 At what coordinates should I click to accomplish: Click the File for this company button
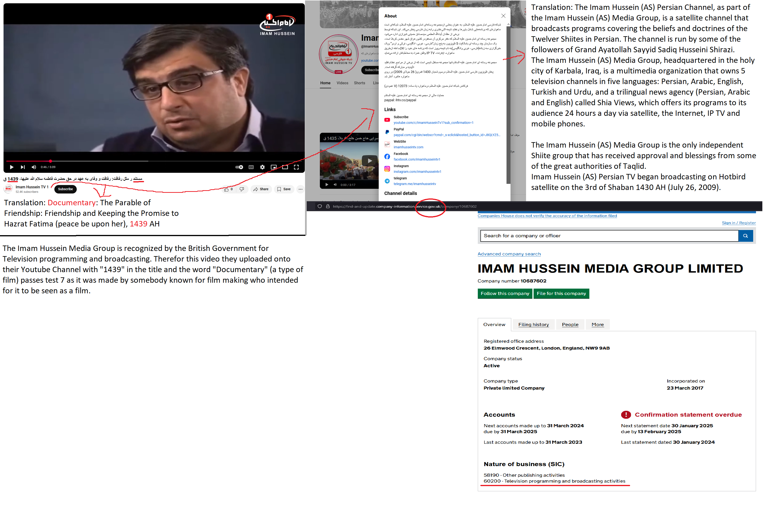tap(561, 294)
